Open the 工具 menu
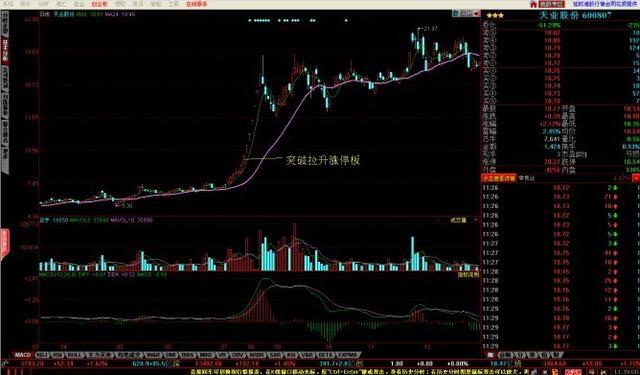Image resolution: width=640 pixels, height=375 pixels. (173, 4)
